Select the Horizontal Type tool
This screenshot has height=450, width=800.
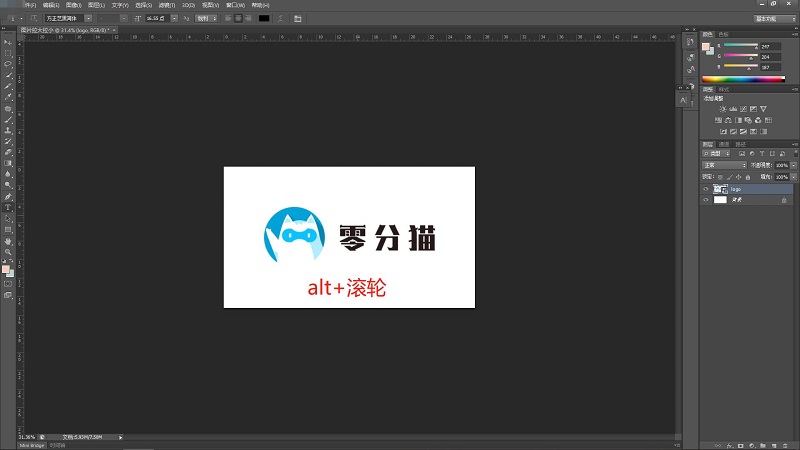8,207
